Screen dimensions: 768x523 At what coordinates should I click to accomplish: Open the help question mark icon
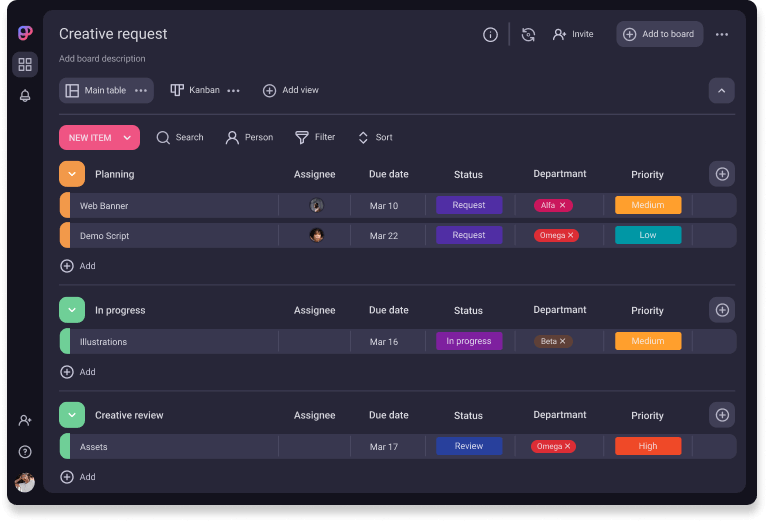25,452
